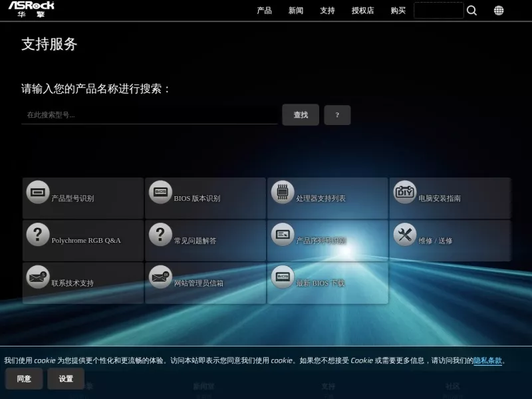Click 同意 to accept cookies

[x=24, y=378]
